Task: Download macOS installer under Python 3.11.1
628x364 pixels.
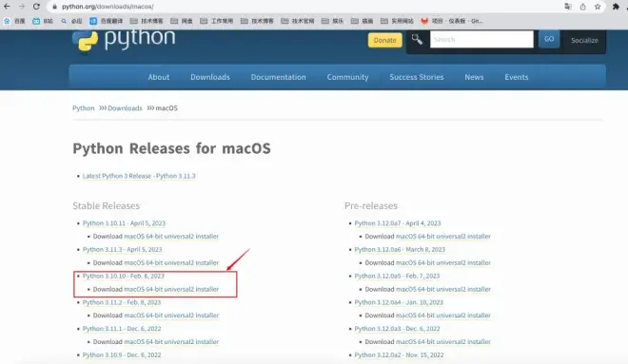Action: (x=171, y=342)
